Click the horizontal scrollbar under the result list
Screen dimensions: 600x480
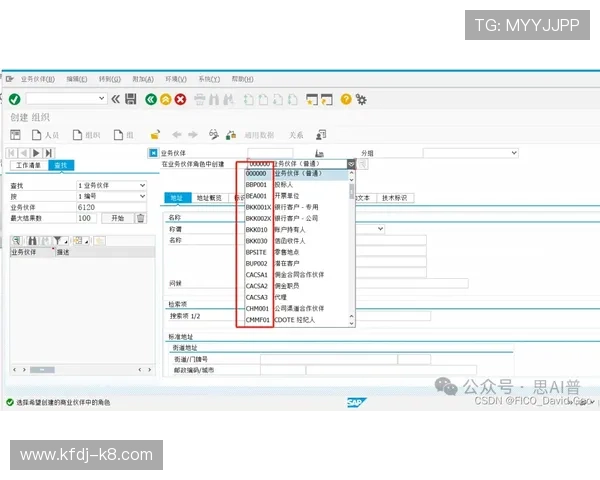tap(42, 370)
